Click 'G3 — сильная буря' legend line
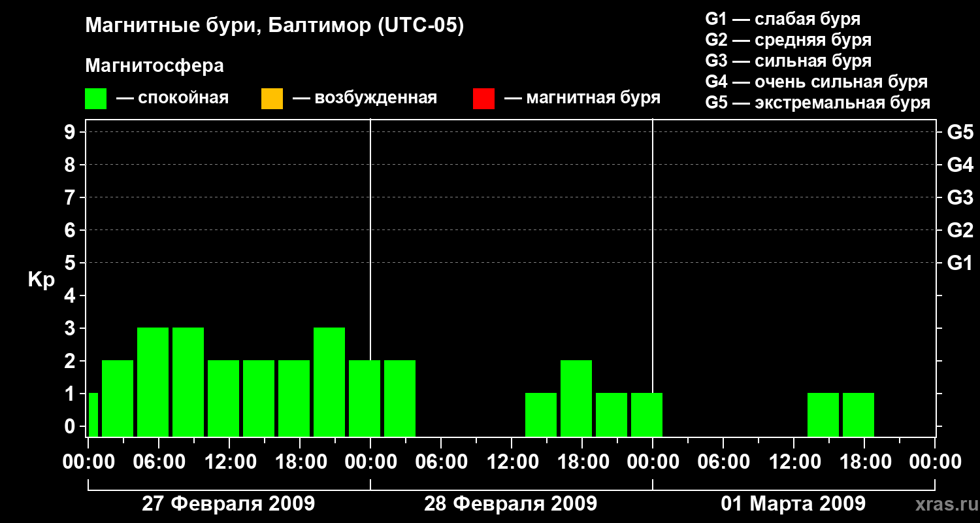 789,61
